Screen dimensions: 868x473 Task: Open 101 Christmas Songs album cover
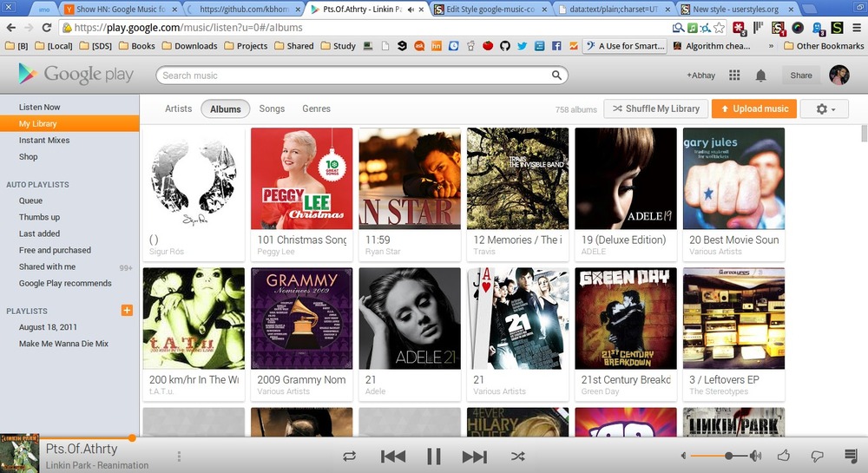[302, 178]
